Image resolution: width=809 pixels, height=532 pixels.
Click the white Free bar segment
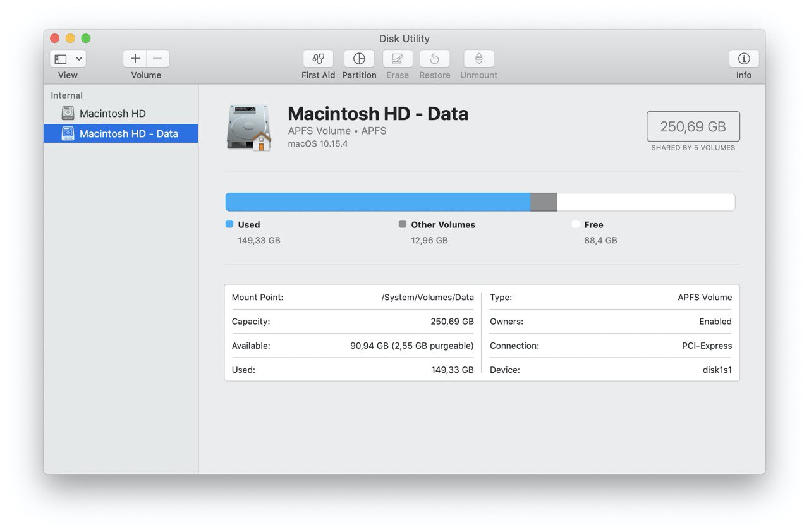tap(646, 202)
